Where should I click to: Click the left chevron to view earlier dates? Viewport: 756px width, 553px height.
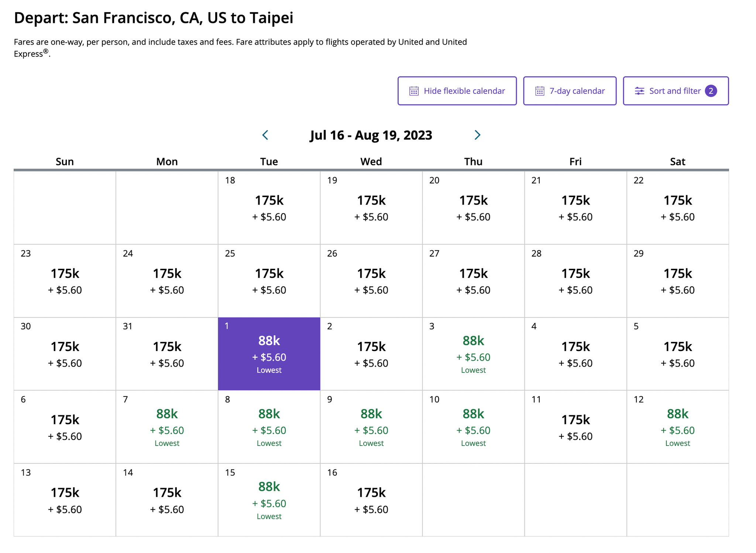(265, 135)
